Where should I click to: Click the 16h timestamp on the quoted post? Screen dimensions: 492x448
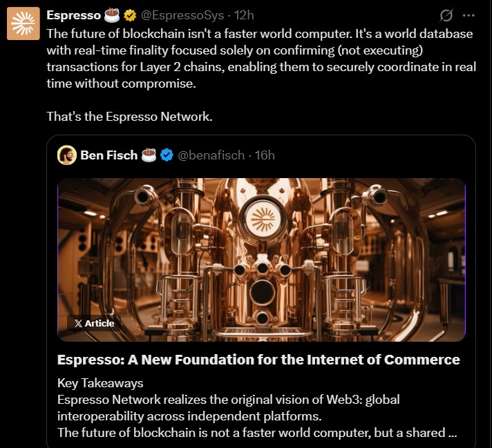[x=265, y=155]
